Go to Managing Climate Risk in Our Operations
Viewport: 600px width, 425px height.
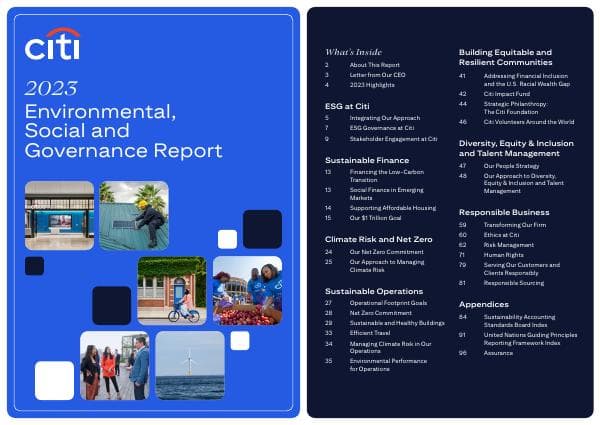(390, 347)
